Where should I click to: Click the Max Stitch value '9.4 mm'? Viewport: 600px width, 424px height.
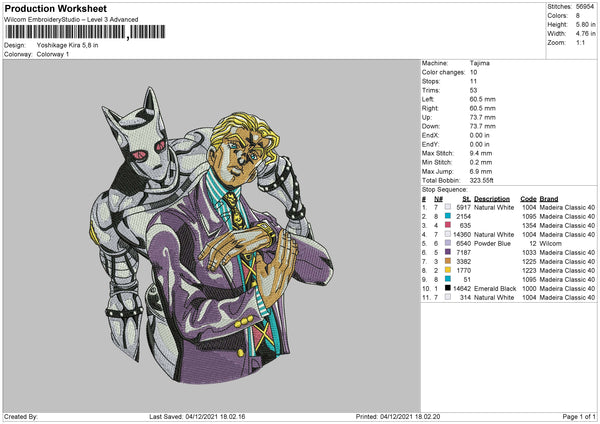(x=481, y=153)
